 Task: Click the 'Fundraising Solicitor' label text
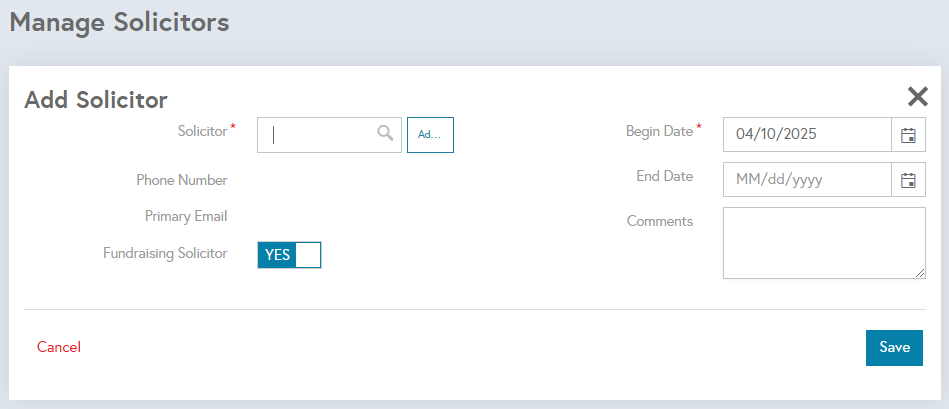[165, 254]
